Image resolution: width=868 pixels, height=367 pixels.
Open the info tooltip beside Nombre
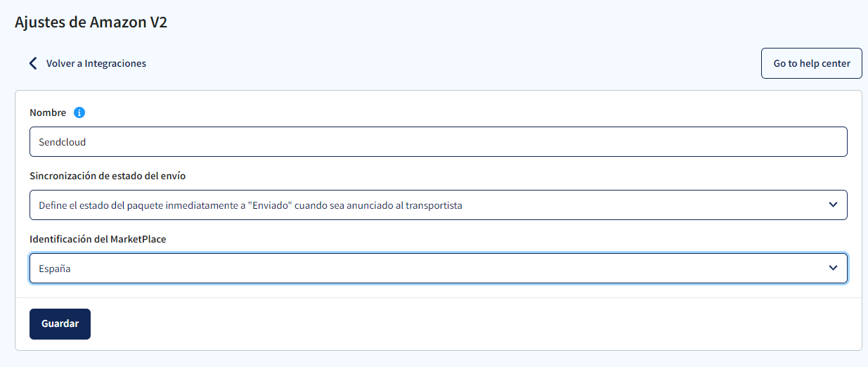[79, 112]
